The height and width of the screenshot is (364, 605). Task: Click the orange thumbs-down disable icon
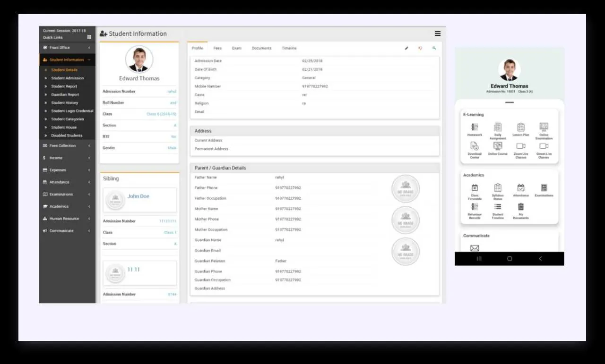420,48
